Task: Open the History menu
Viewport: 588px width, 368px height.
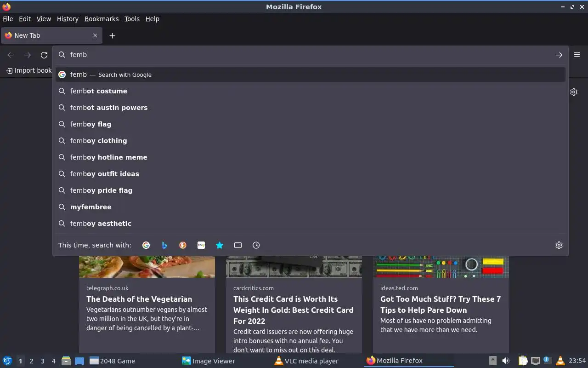Action: [x=68, y=19]
